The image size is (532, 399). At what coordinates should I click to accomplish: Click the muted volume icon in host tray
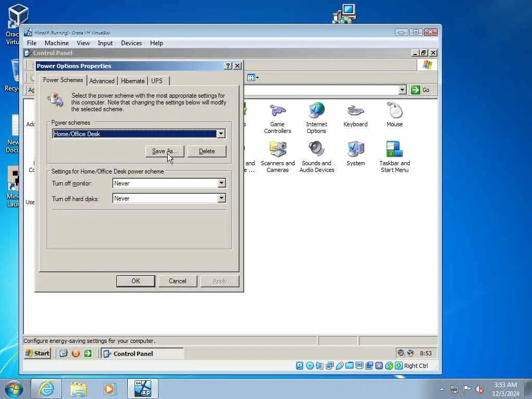click(480, 389)
